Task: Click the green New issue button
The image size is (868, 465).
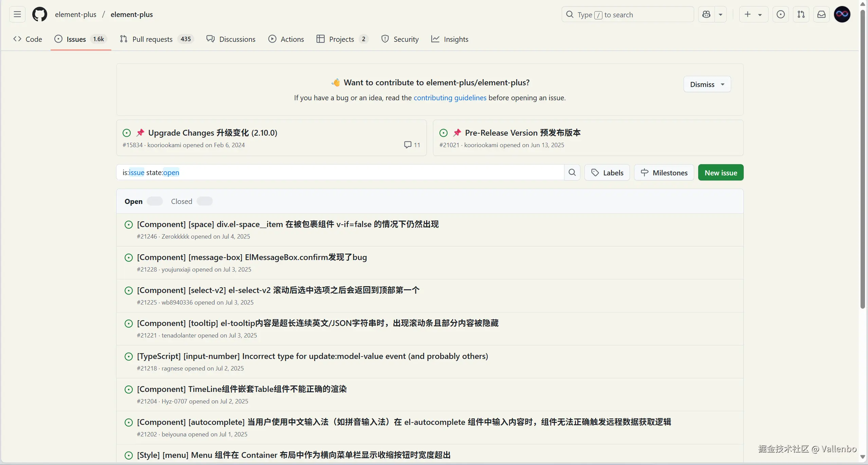Action: click(x=721, y=172)
